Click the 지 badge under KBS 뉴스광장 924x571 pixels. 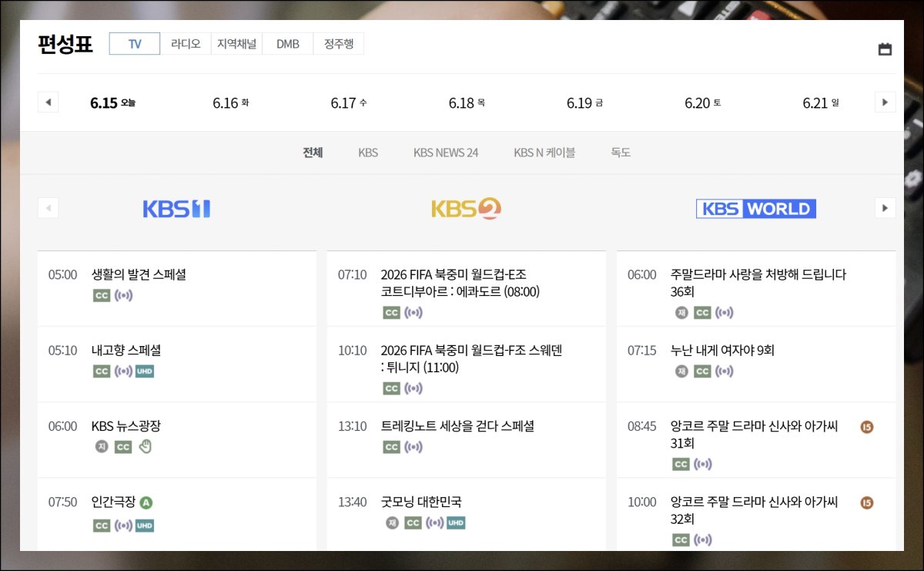point(102,447)
